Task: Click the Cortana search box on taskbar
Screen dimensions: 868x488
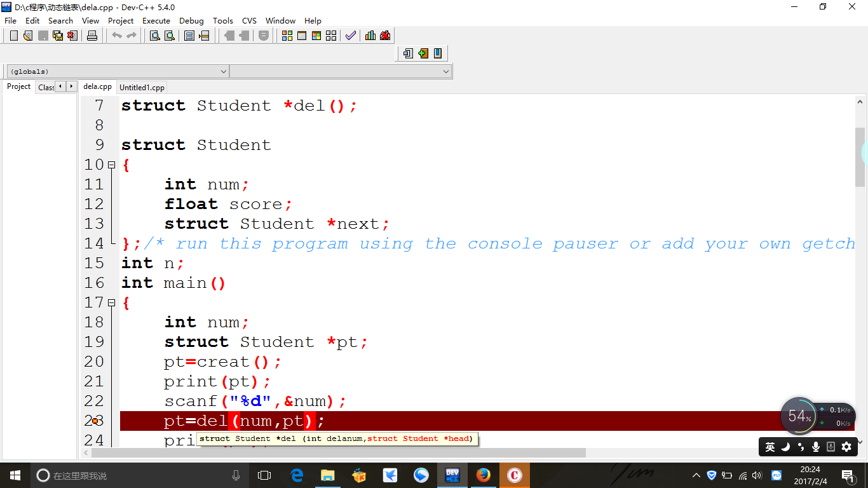Action: [138, 475]
